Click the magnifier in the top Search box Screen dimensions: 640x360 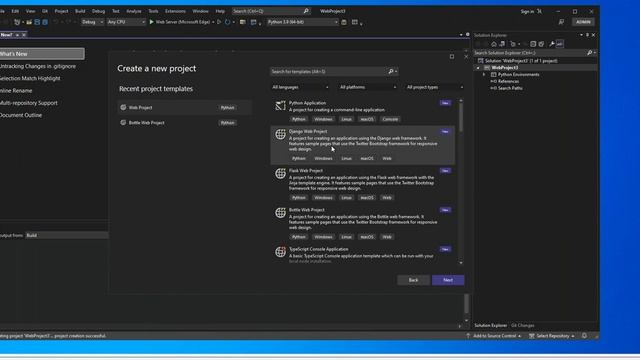pyautogui.click(x=306, y=11)
